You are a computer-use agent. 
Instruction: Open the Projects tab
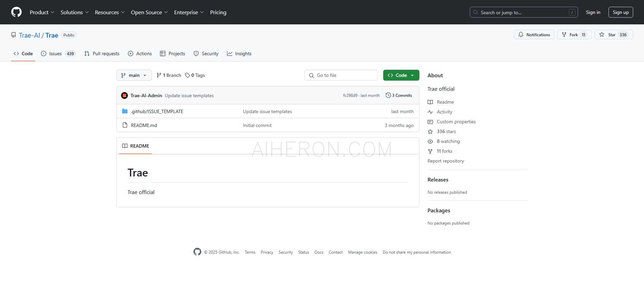coord(172,54)
